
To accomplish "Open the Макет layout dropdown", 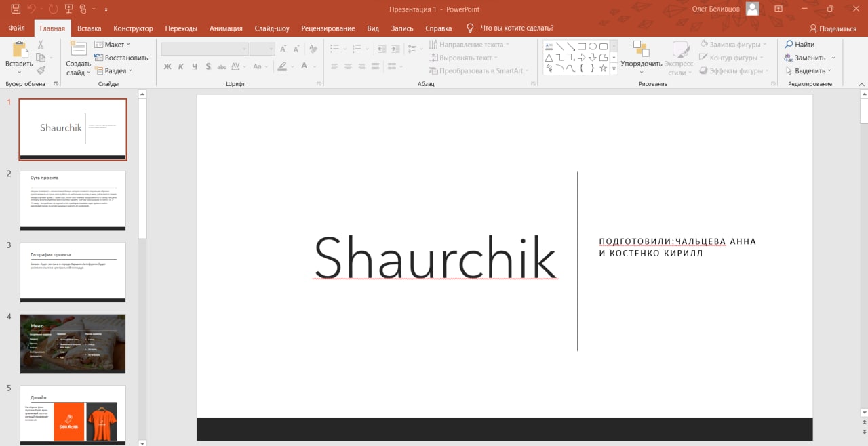I will 112,45.
